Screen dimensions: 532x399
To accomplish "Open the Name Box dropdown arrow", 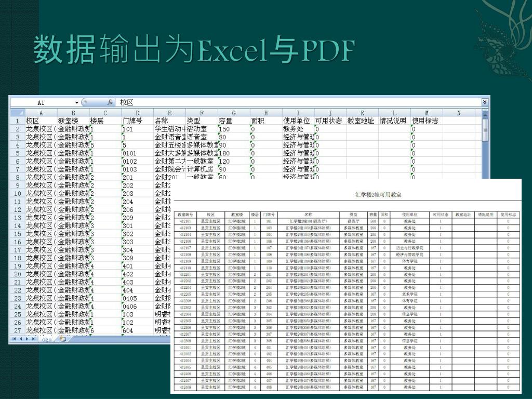I will [77, 102].
